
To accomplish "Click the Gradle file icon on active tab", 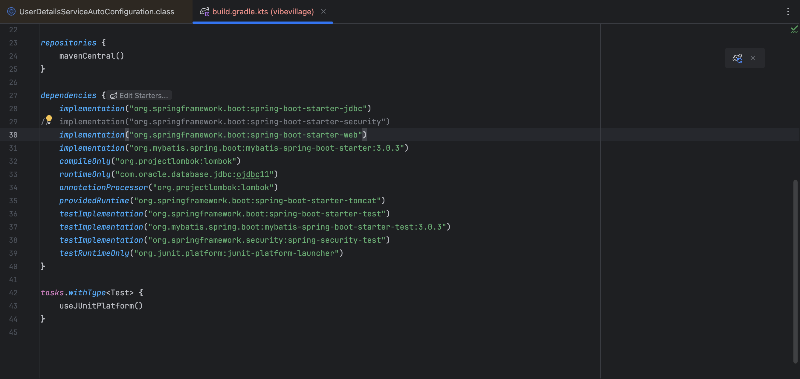I will [204, 11].
